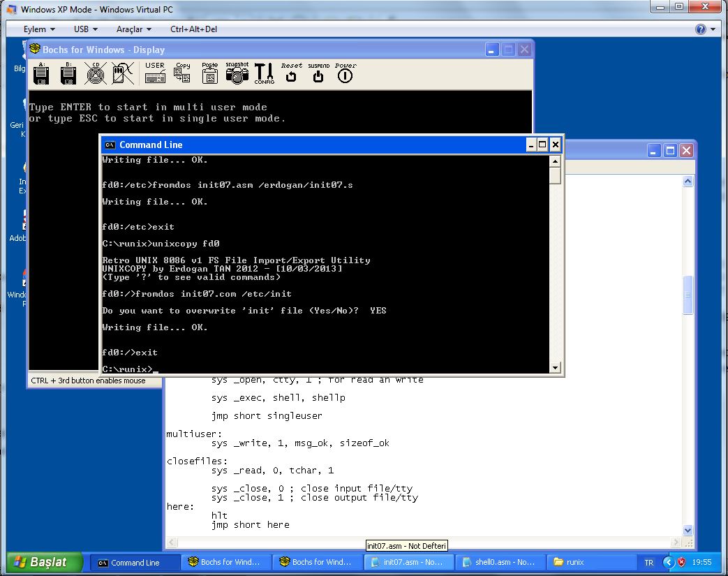Expand hidden tray icons arrow
728x576 pixels.
668,562
